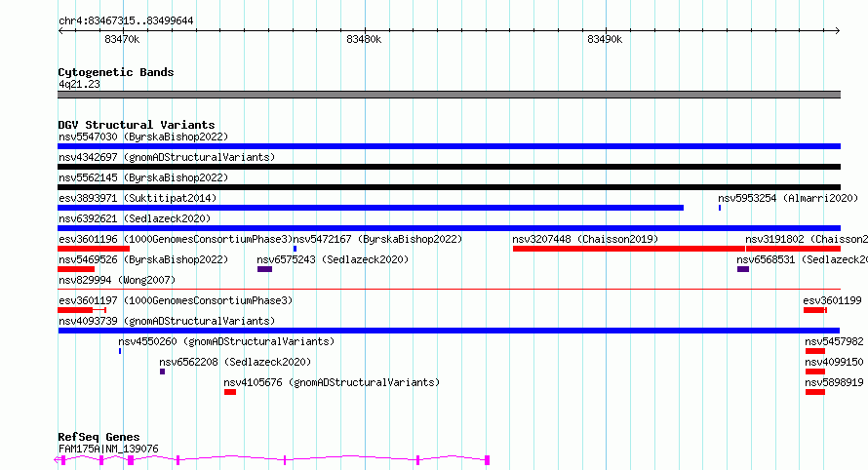868x470 pixels.
Task: Open nsv6562208 (Sedlazeck2020) label
Action: click(x=235, y=362)
